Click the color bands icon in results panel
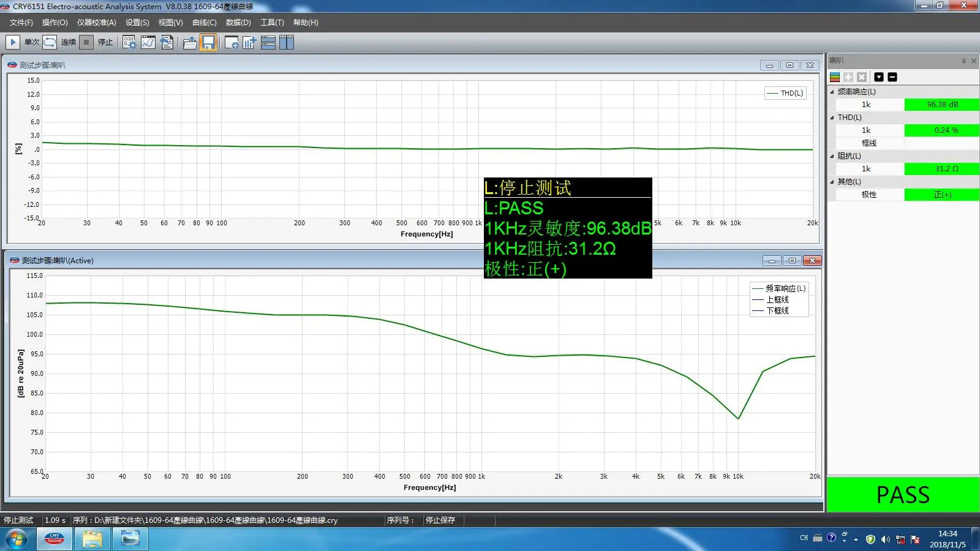The image size is (980, 551). pyautogui.click(x=835, y=77)
